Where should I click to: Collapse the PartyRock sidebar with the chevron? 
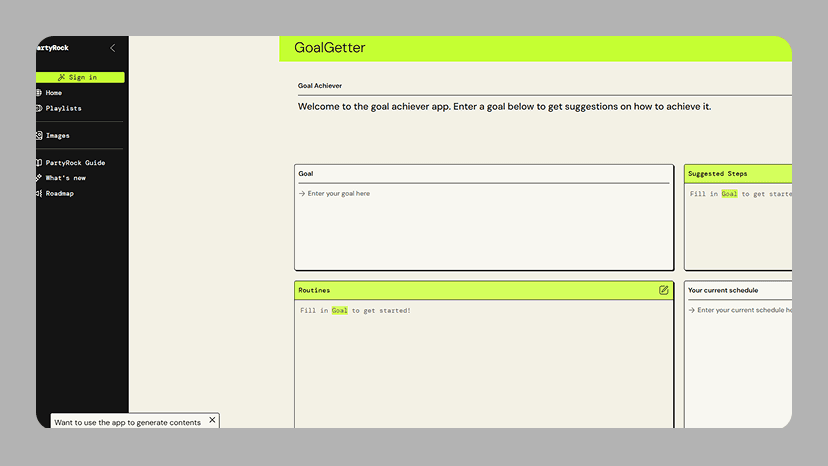click(112, 48)
